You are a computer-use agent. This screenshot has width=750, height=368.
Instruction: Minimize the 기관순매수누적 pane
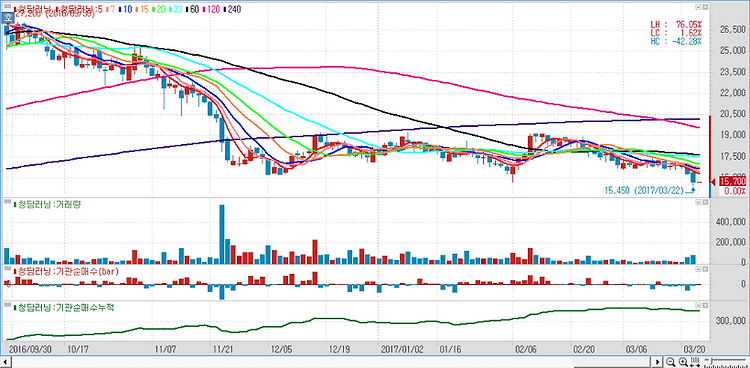(x=698, y=305)
